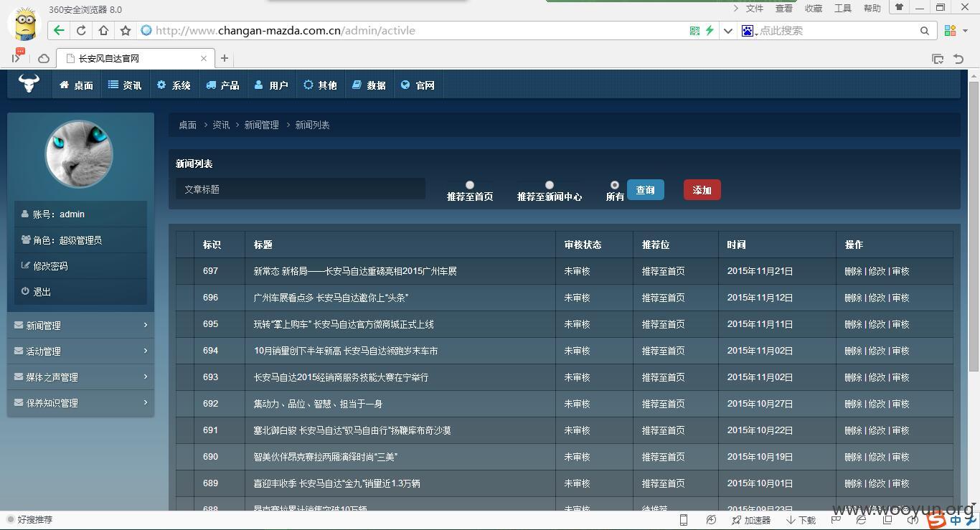Image resolution: width=980 pixels, height=530 pixels.
Task: Open the 桌面 home icon menu
Action: click(x=76, y=85)
